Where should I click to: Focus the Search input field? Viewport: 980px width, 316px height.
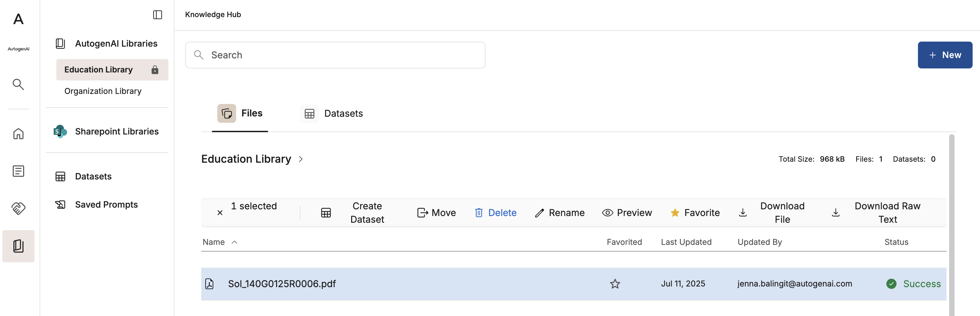coord(335,55)
